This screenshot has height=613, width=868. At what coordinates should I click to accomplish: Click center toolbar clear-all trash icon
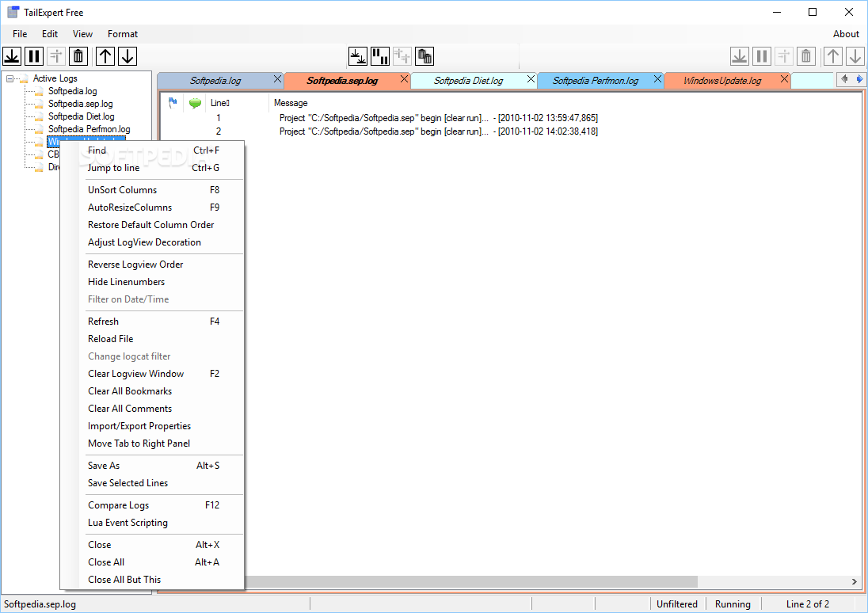pyautogui.click(x=424, y=56)
